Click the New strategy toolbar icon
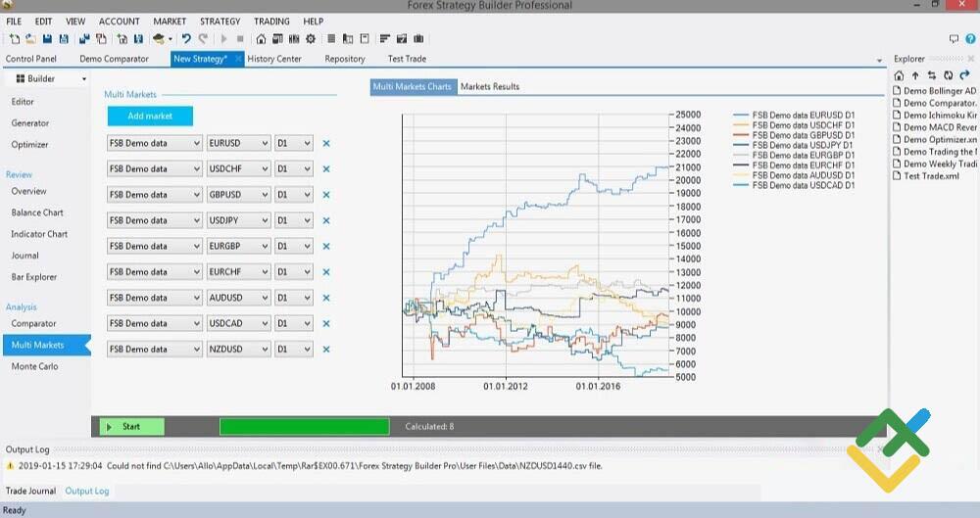 15,39
